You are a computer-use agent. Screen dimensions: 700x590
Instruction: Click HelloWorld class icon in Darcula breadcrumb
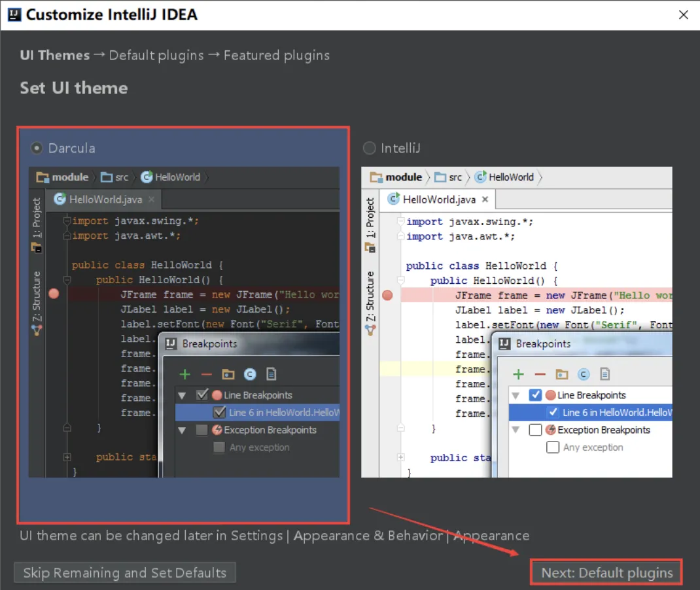pyautogui.click(x=147, y=177)
